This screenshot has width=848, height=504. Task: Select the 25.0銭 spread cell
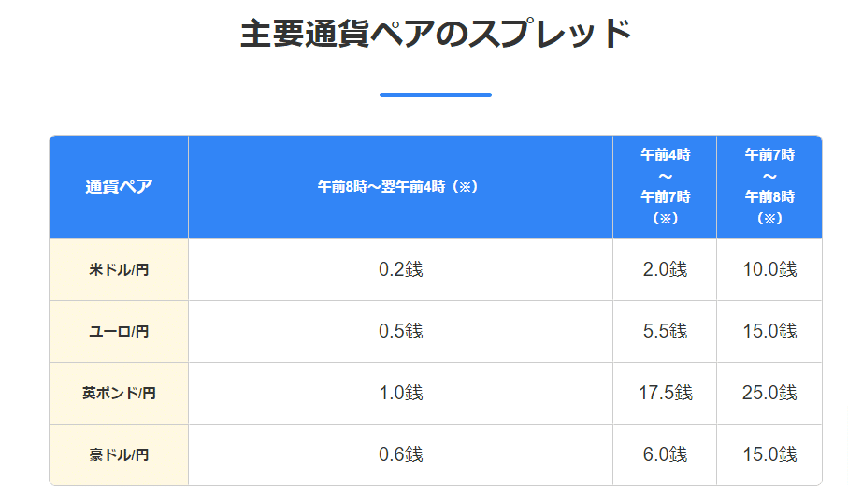coord(769,393)
